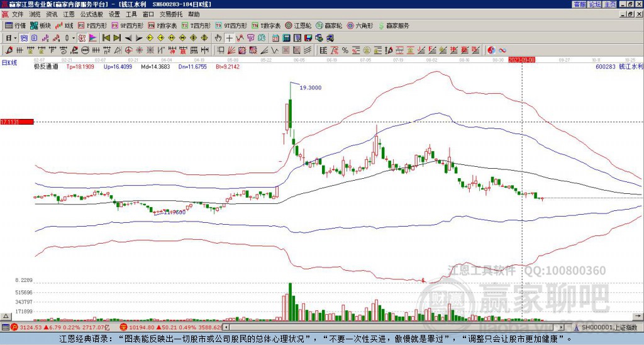644x345 pixels.
Task: Click the black right-pointing arrow icon
Action: [139, 38]
